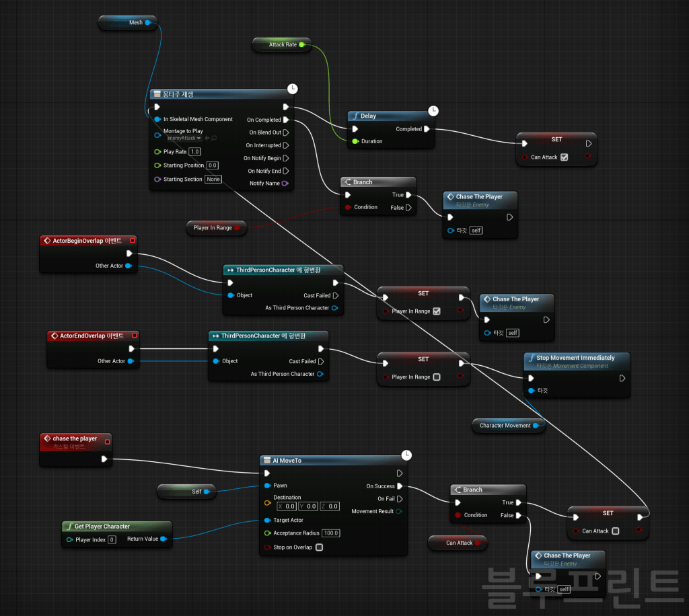This screenshot has height=616, width=689.
Task: Click the Starting Section None field
Action: tap(213, 180)
